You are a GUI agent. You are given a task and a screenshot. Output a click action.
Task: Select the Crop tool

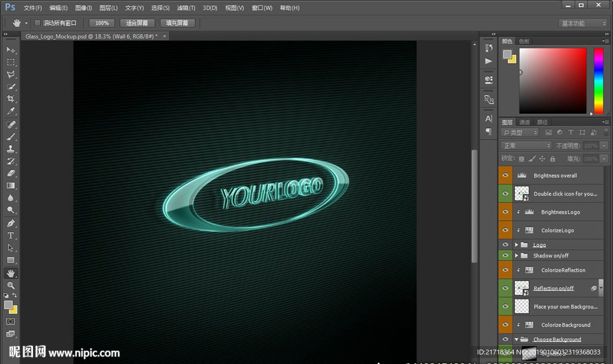pyautogui.click(x=11, y=99)
